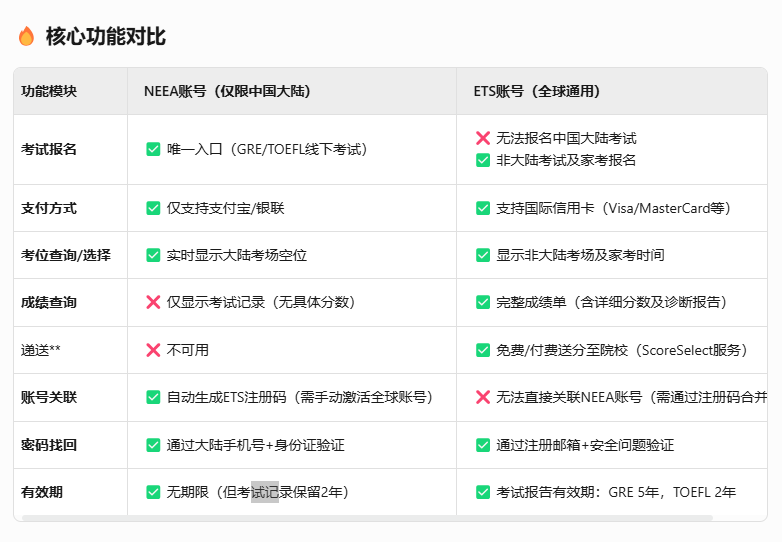Click the 成绩查询 row label
This screenshot has height=542, width=782.
click(x=49, y=302)
